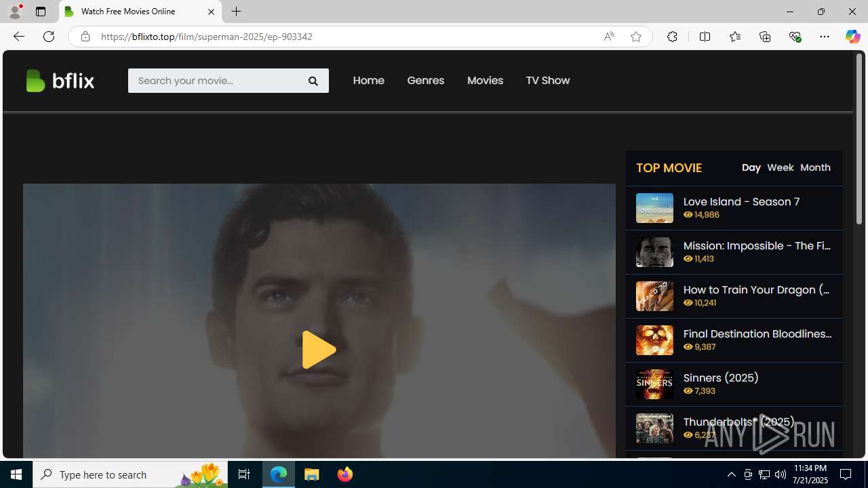Show hidden system tray icons
Viewport: 868px width, 488px height.
point(731,474)
